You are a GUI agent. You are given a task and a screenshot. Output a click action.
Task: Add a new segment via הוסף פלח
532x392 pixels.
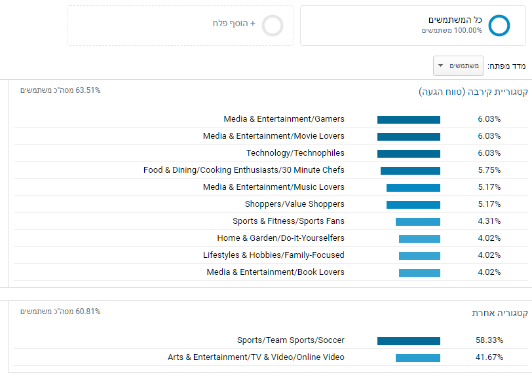coord(234,24)
